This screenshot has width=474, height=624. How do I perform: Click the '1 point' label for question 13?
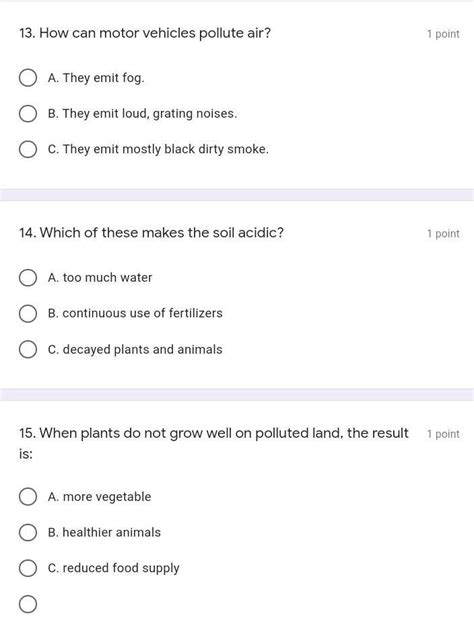point(443,34)
